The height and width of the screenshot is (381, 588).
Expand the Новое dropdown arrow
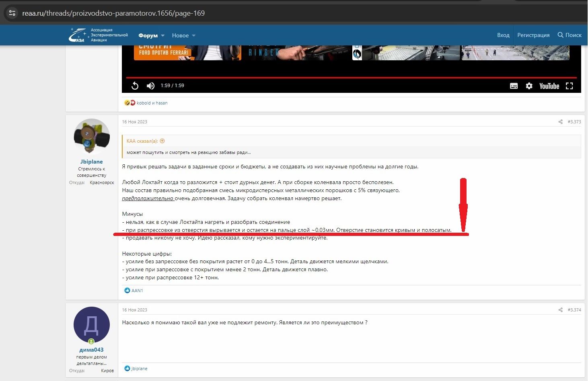pyautogui.click(x=194, y=35)
